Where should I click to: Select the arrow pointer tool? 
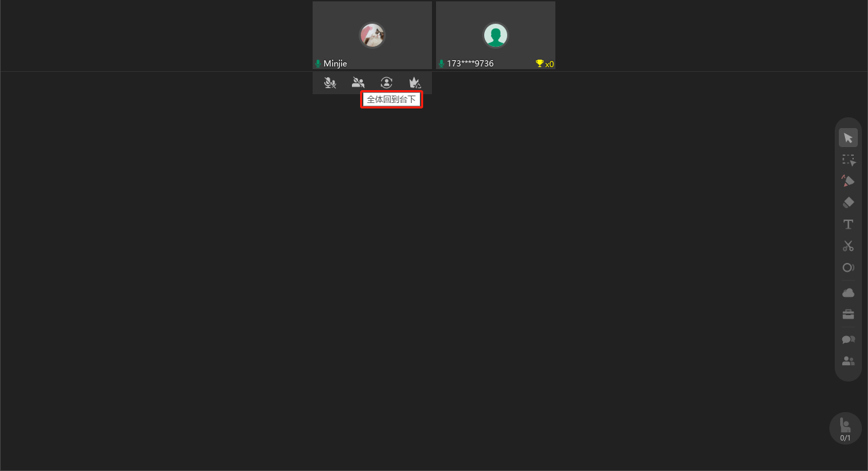coord(848,138)
